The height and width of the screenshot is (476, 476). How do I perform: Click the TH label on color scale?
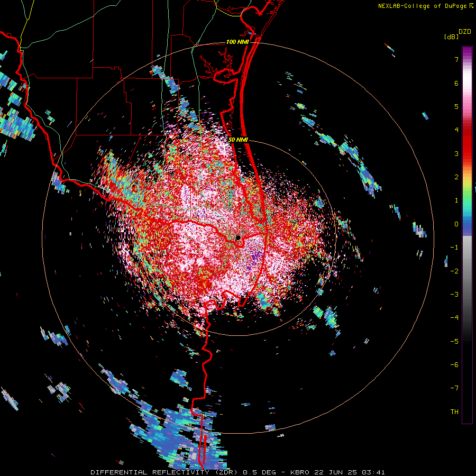point(454,411)
